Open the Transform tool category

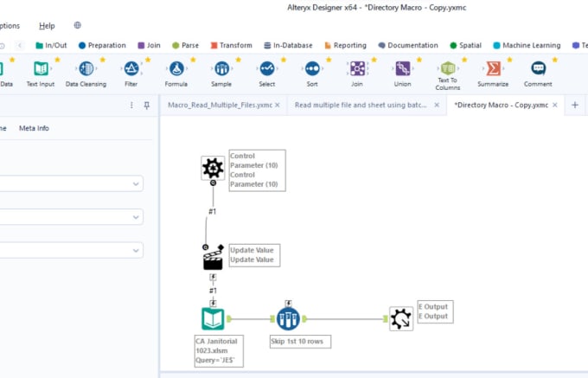point(231,45)
